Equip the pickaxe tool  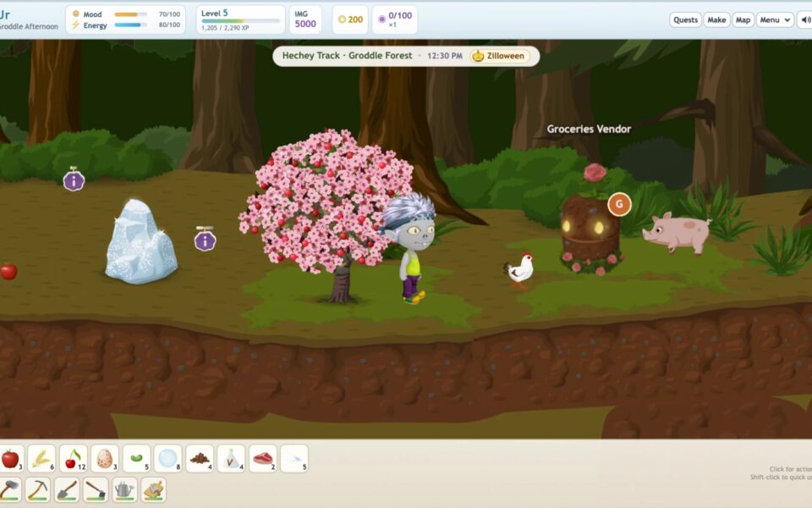38,490
